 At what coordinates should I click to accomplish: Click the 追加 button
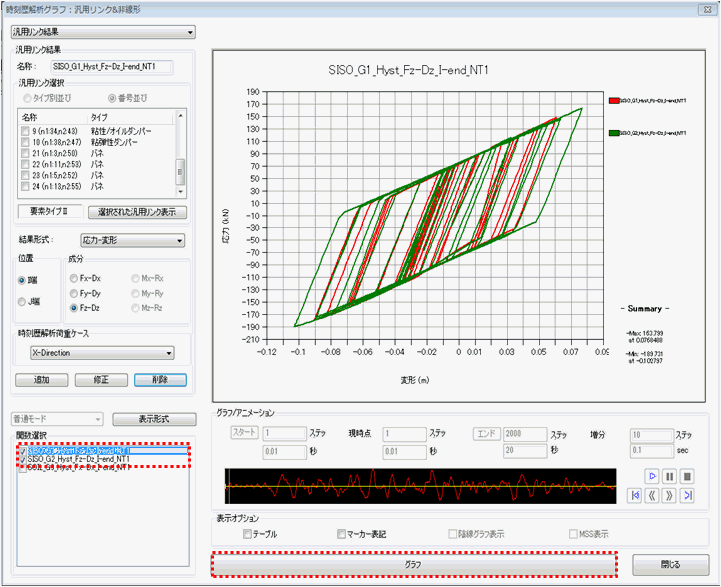pos(42,380)
